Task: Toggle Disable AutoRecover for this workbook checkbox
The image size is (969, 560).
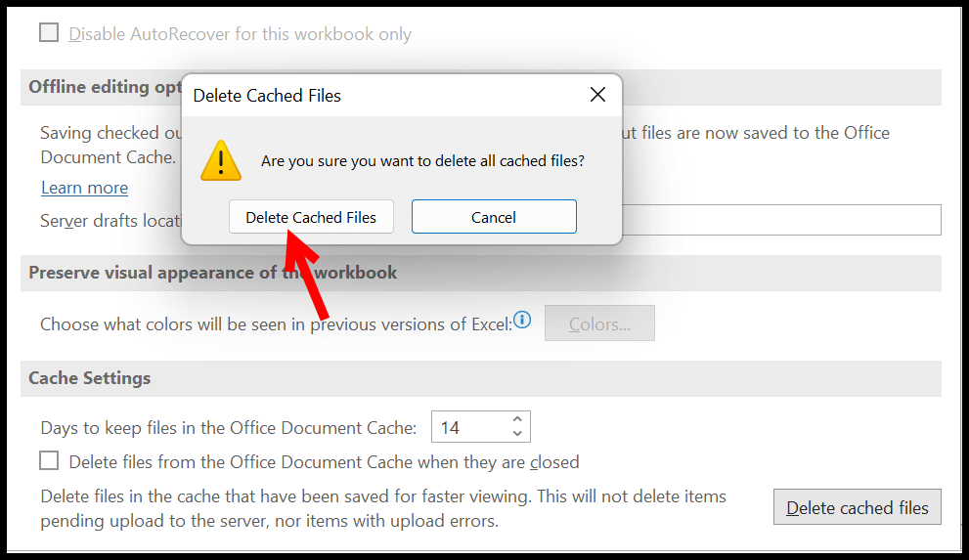Action: point(49,32)
